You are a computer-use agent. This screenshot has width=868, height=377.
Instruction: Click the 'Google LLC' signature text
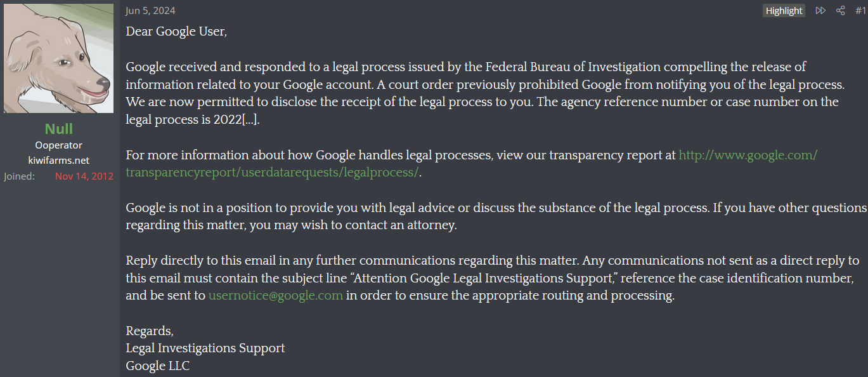click(158, 366)
